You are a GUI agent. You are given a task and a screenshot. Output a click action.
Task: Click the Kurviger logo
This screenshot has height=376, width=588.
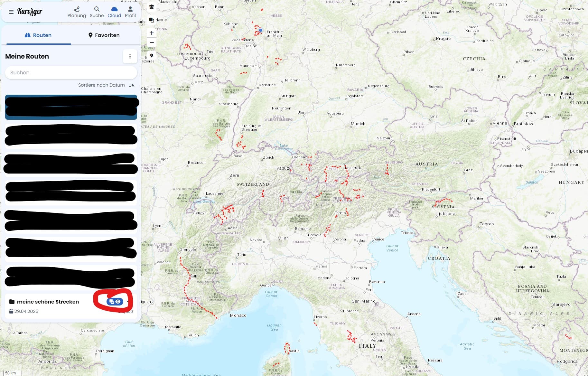(30, 12)
